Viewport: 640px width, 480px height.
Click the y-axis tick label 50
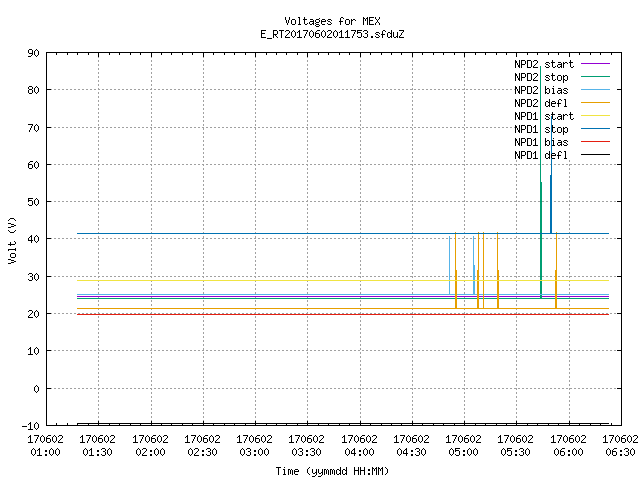[x=34, y=202]
